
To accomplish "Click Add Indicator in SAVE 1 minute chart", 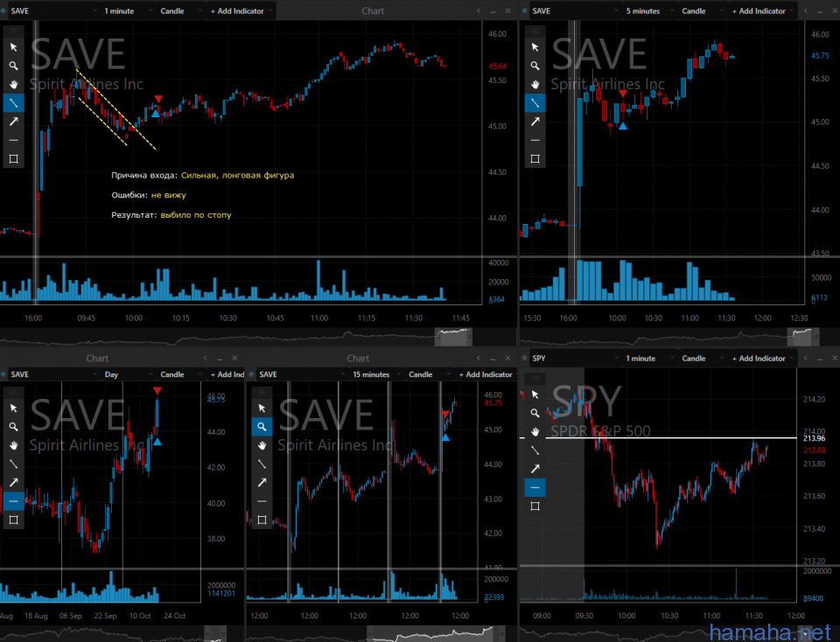I will (x=240, y=10).
